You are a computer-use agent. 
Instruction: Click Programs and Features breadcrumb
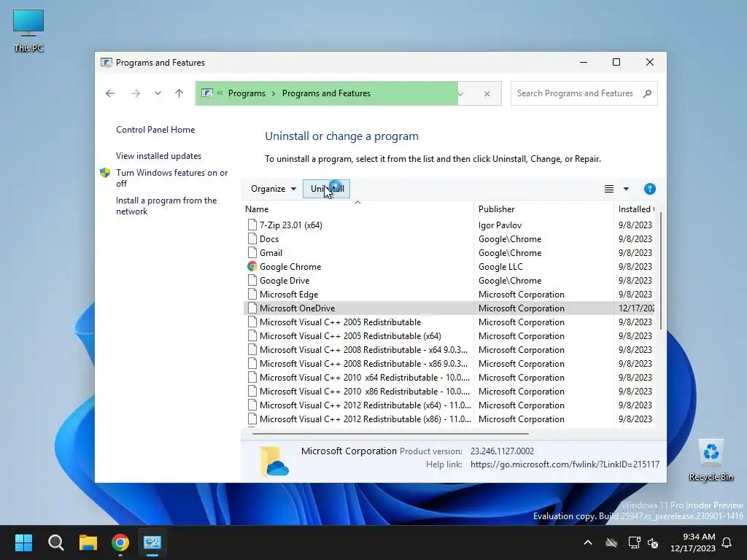click(x=326, y=93)
